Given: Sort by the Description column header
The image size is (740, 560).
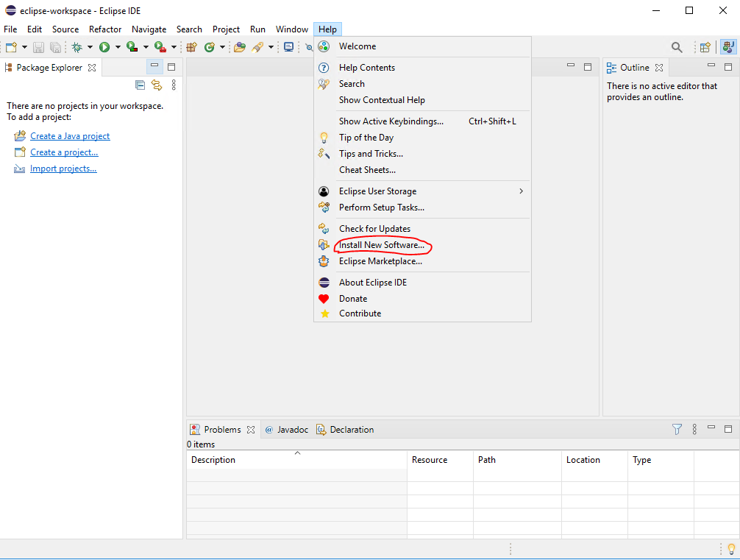Looking at the screenshot, I should (297, 459).
